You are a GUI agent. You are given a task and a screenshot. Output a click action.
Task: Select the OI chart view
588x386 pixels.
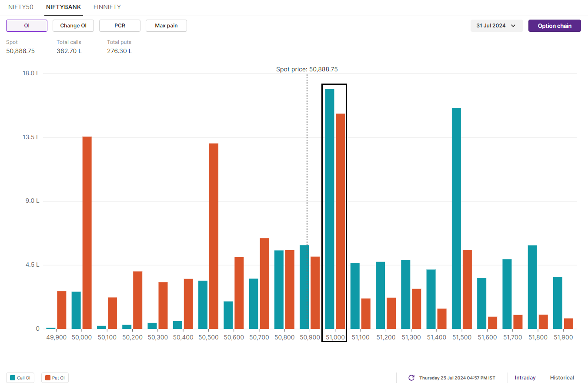pos(27,26)
